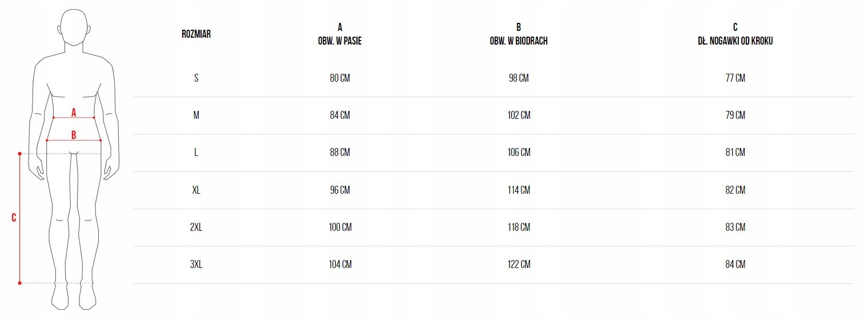The width and height of the screenshot is (868, 320).
Task: Click size L row label
Action: coord(196,153)
